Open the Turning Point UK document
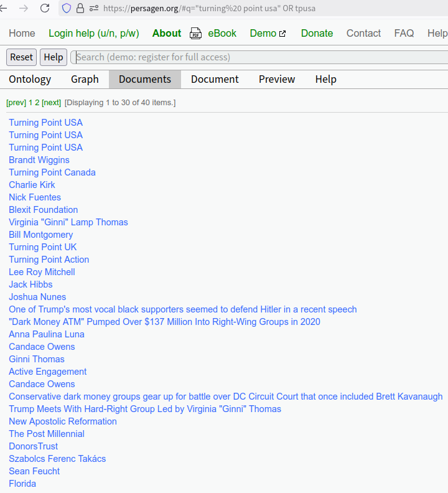The width and height of the screenshot is (448, 493). click(x=43, y=247)
